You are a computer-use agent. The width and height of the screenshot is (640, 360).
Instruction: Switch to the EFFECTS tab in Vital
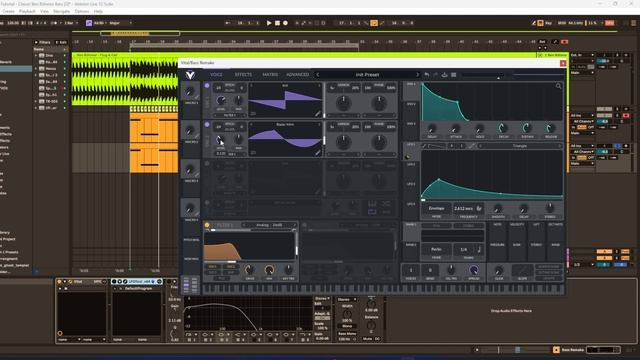pos(243,75)
